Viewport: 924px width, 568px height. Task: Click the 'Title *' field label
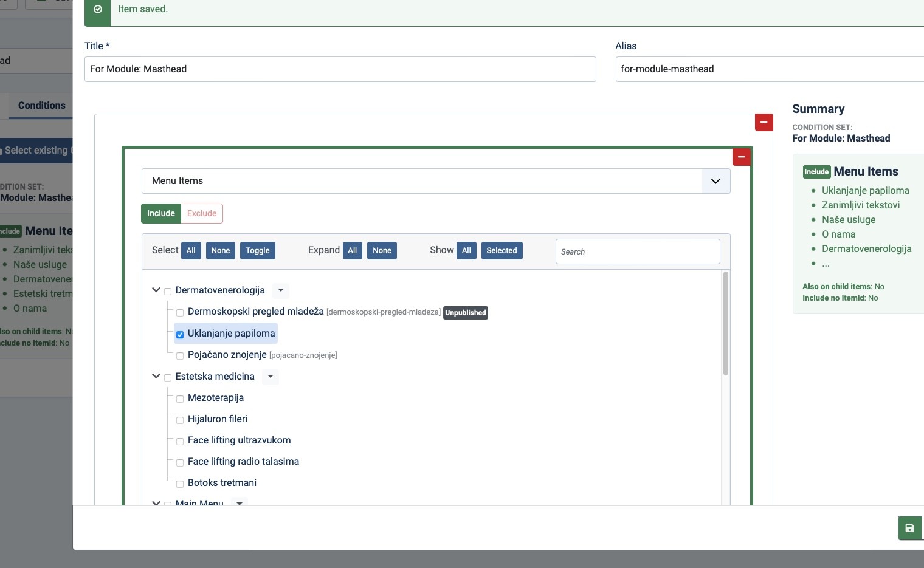[97, 46]
